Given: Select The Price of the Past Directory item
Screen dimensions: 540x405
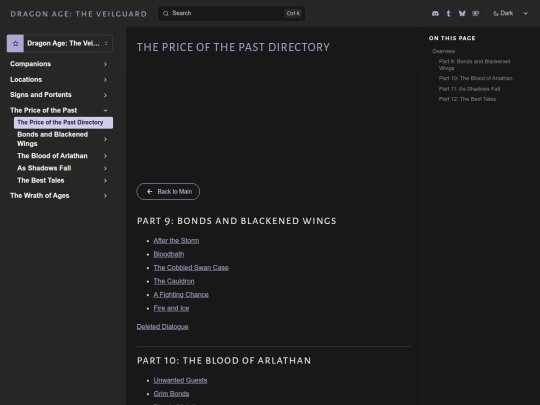Looking at the screenshot, I should [63, 123].
